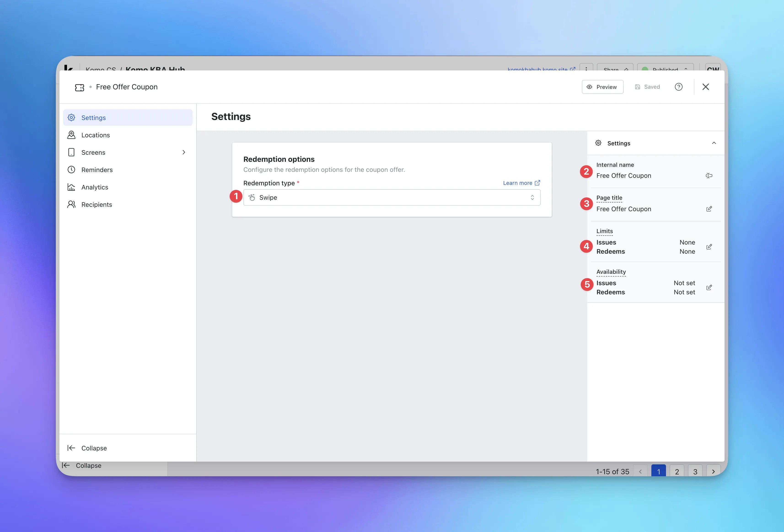Viewport: 784px width, 532px height.
Task: Click the Analytics chart icon
Action: coord(71,187)
